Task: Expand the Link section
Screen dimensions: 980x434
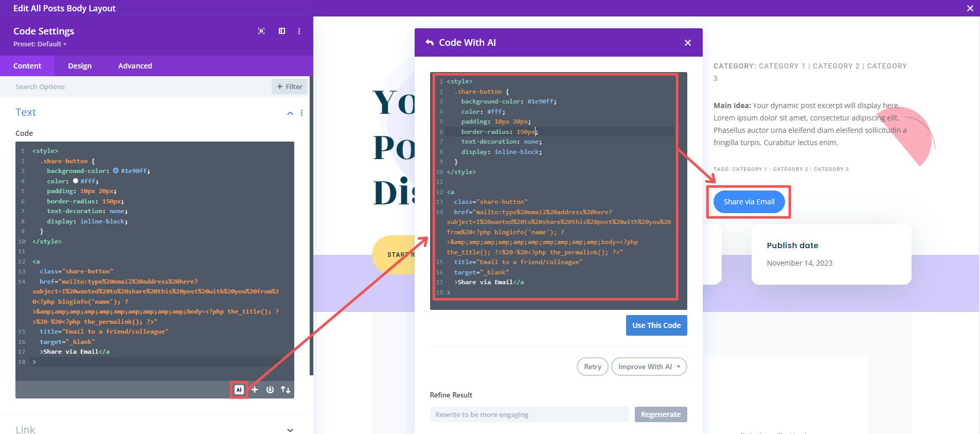Action: (x=290, y=430)
